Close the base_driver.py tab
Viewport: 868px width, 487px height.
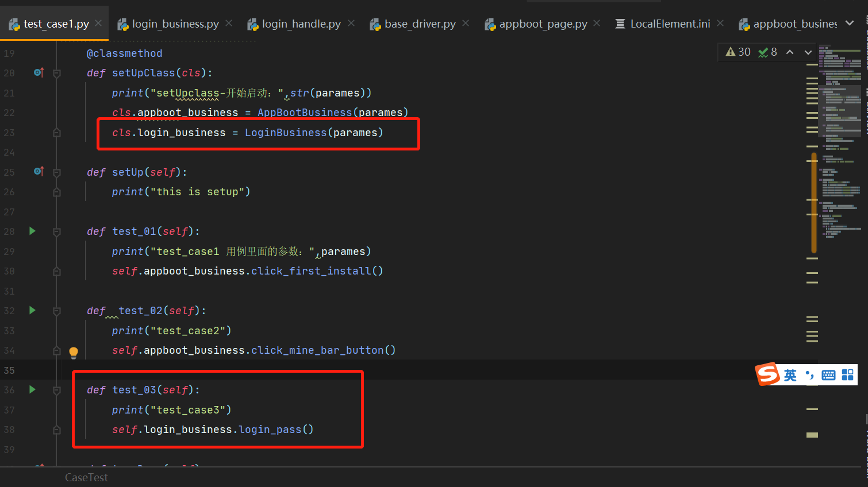[466, 23]
